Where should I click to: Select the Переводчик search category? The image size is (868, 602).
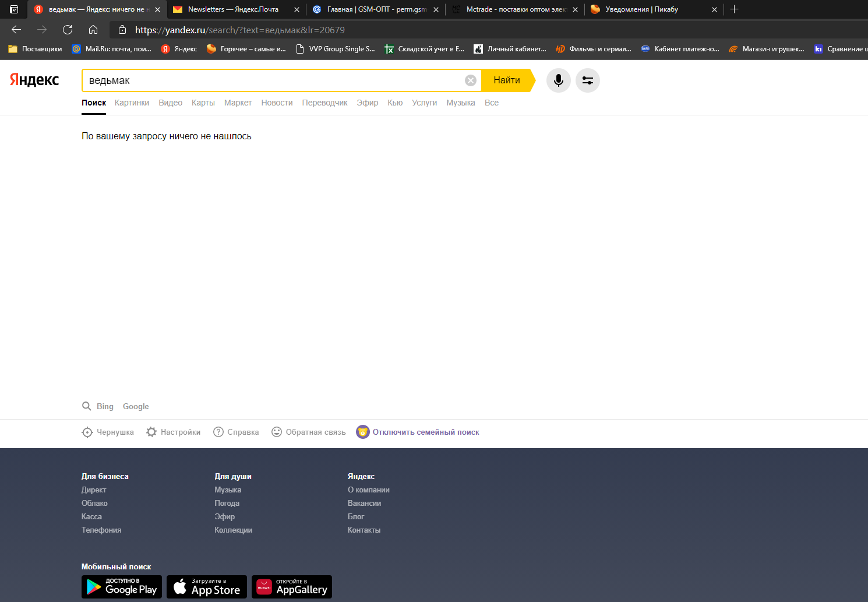[324, 103]
